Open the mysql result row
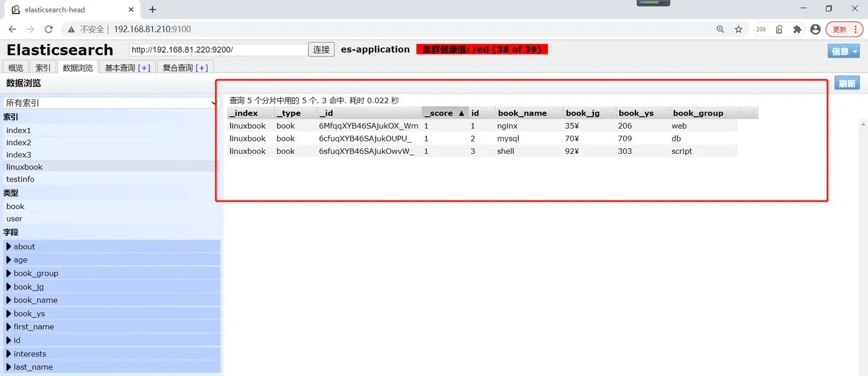Viewport: 868px width, 376px height. [482, 138]
